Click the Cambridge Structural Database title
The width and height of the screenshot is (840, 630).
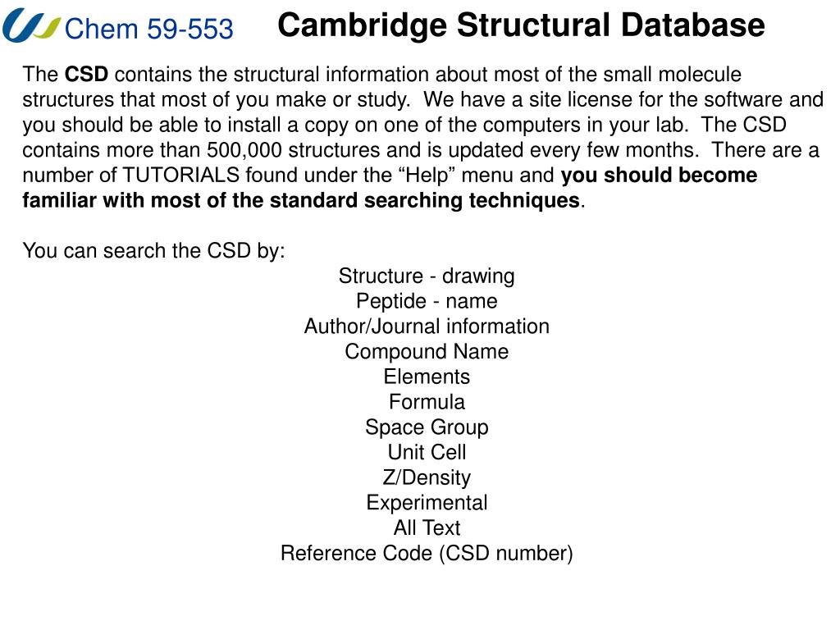[x=521, y=25]
